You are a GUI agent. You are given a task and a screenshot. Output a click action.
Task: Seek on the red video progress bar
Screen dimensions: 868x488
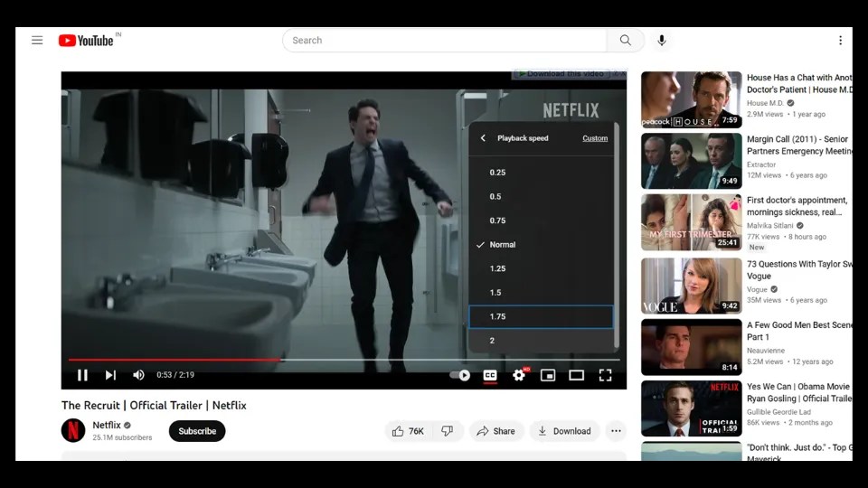pos(175,360)
